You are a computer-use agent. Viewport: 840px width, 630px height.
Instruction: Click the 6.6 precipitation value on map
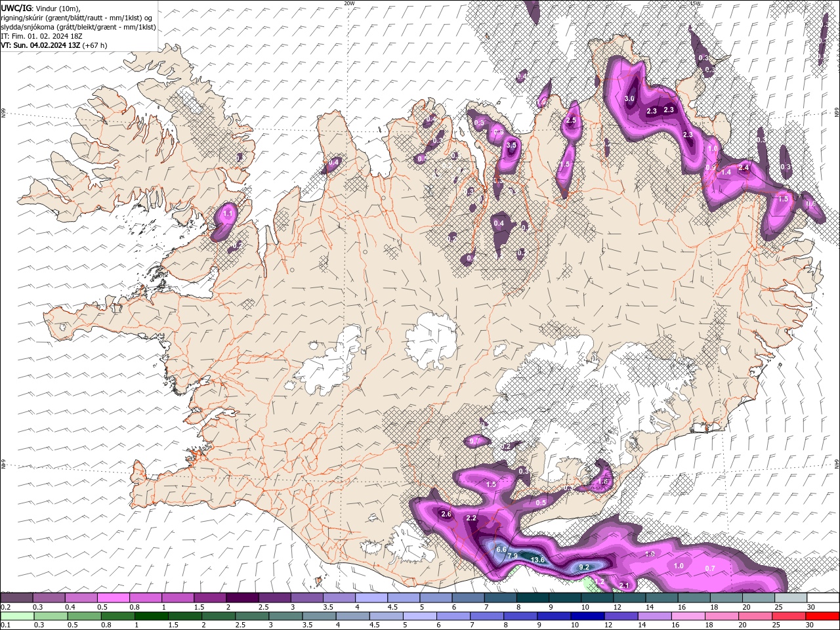coord(501,549)
